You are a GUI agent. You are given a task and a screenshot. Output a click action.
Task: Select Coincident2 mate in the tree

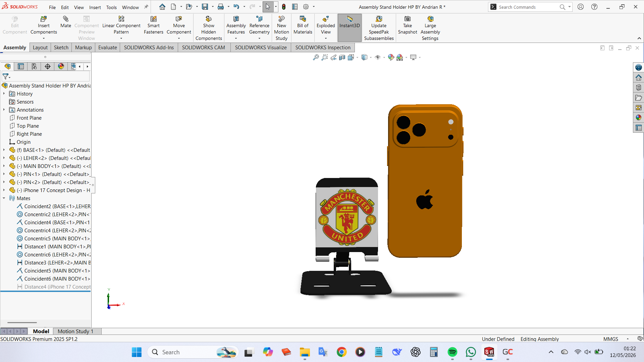click(54, 206)
